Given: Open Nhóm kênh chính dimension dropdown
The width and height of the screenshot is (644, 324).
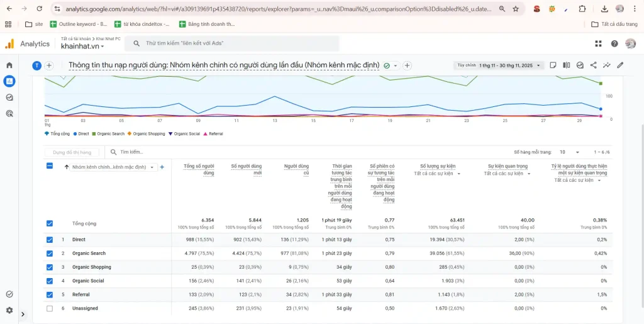Looking at the screenshot, I should click(x=113, y=167).
